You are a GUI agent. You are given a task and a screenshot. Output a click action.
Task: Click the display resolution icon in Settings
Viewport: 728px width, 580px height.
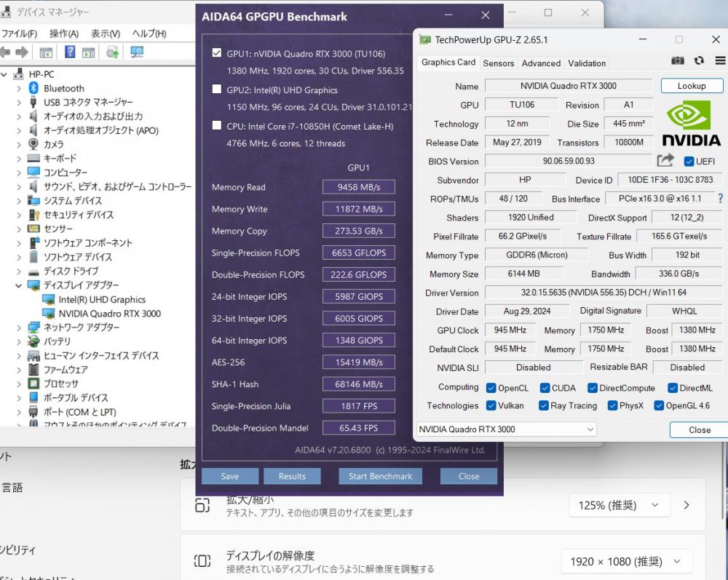(x=202, y=561)
